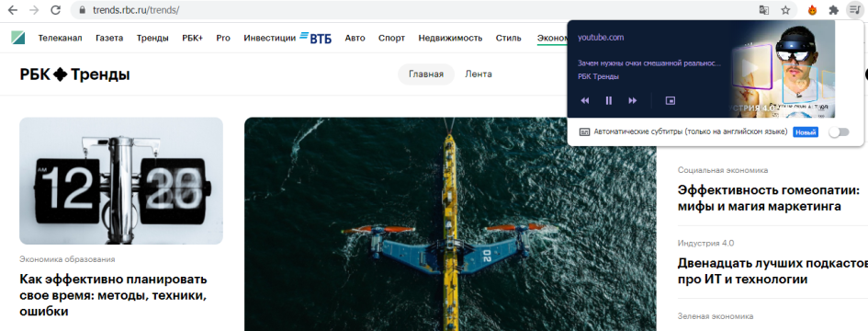Skip forward in the media popup
This screenshot has height=331, width=868.
633,100
